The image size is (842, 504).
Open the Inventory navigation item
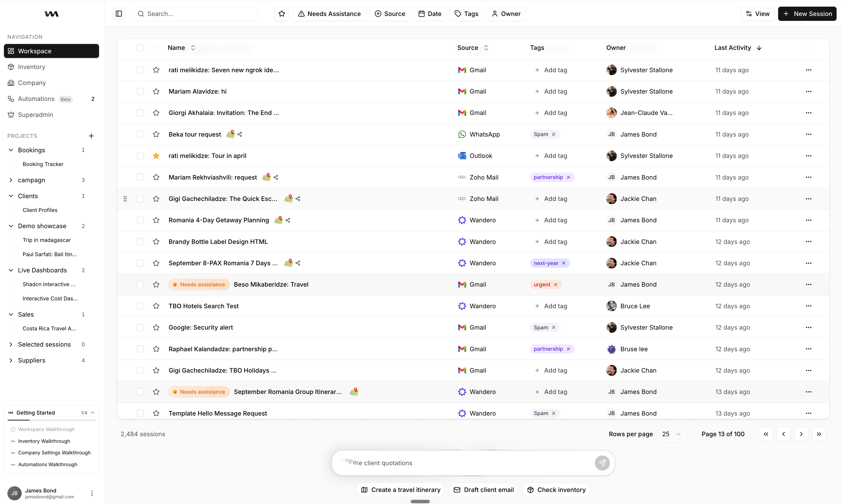tap(51, 67)
